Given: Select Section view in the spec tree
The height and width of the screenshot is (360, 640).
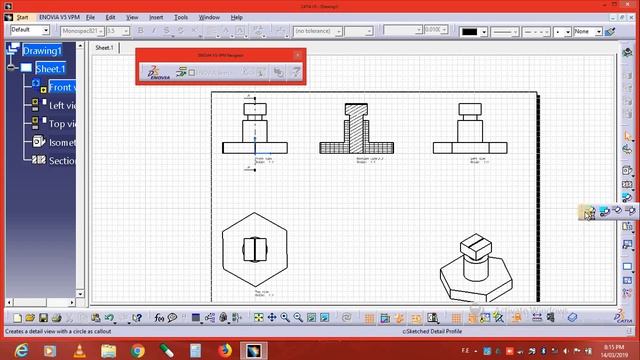Looking at the screenshot, I should tap(62, 160).
